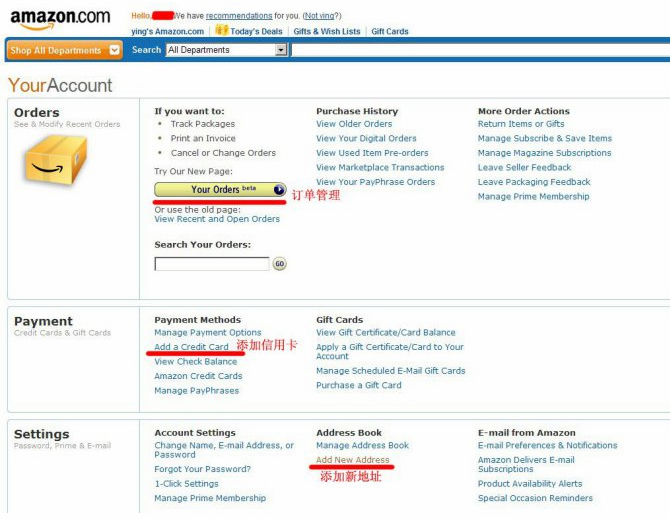Open 1-Click Settings link
The image size is (670, 519).
186,484
